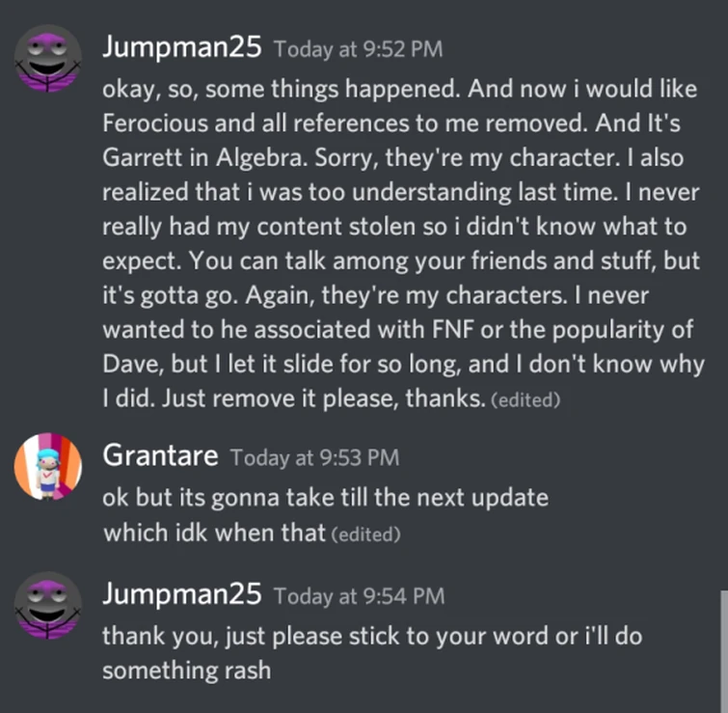Click the line starting 'Dave, but I let it slide'
The height and width of the screenshot is (713, 728).
point(403,365)
